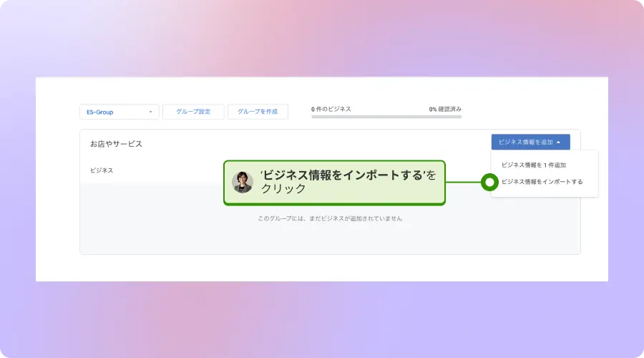This screenshot has height=358, width=644.
Task: Click the verification progress bar
Action: [x=386, y=116]
